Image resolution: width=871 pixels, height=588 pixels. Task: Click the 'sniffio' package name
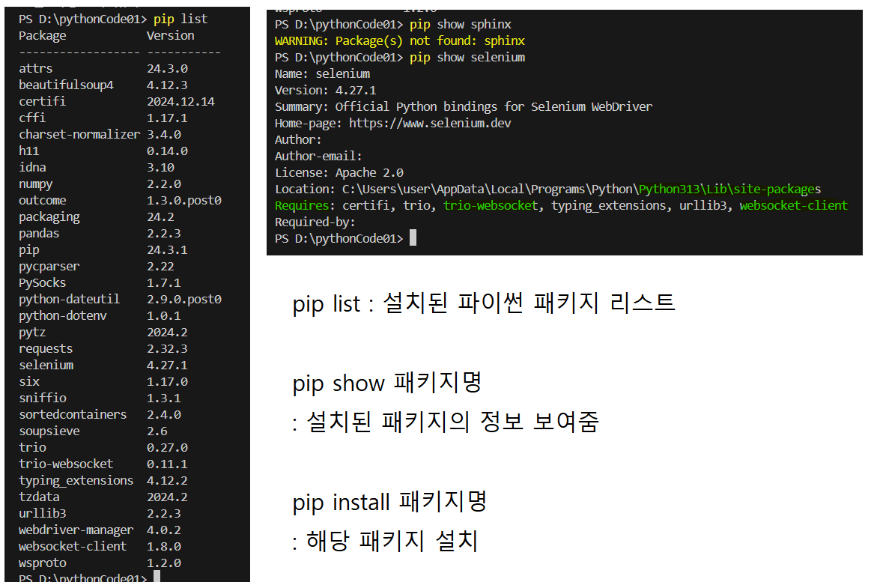click(42, 398)
